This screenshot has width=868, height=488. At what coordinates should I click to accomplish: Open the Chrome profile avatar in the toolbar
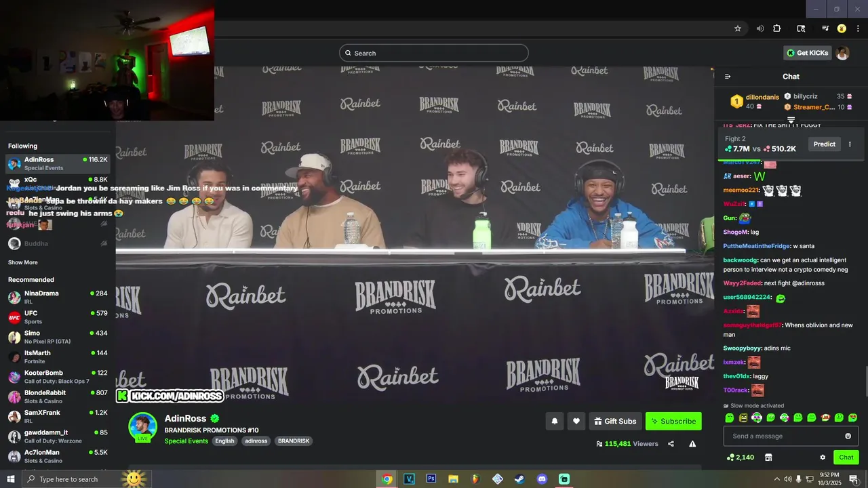842,28
